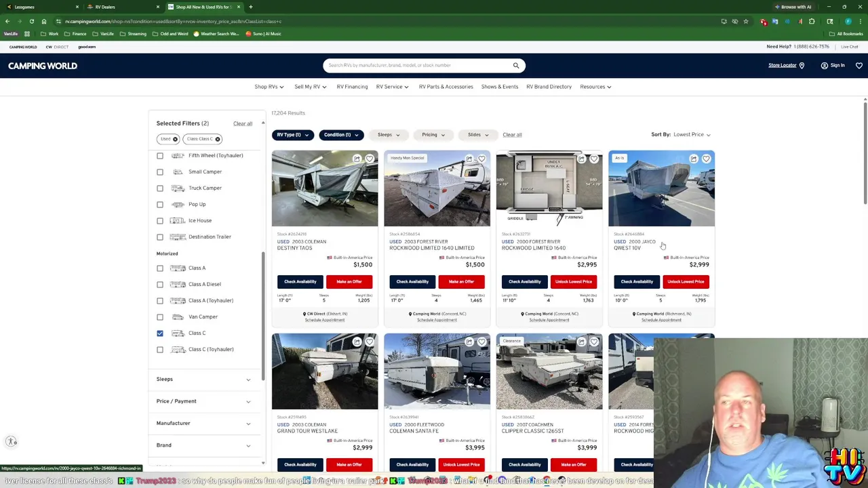Open RV Parts & Accessories

[446, 87]
